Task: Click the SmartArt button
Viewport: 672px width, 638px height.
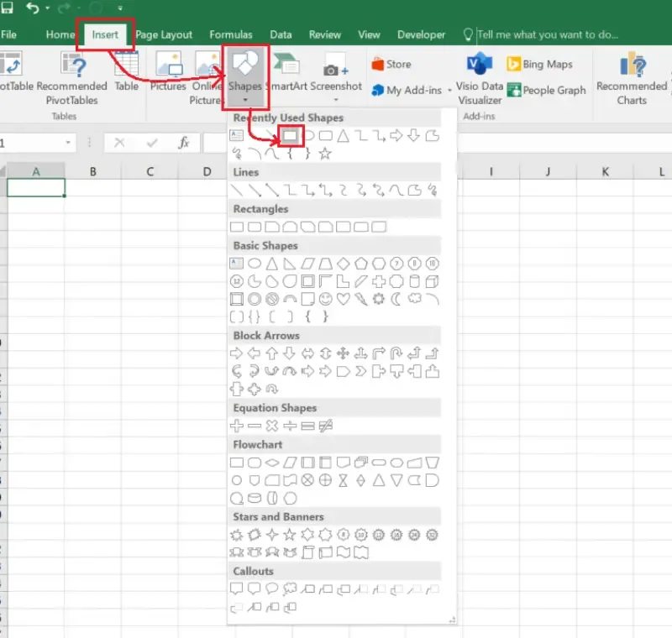Action: coord(286,71)
